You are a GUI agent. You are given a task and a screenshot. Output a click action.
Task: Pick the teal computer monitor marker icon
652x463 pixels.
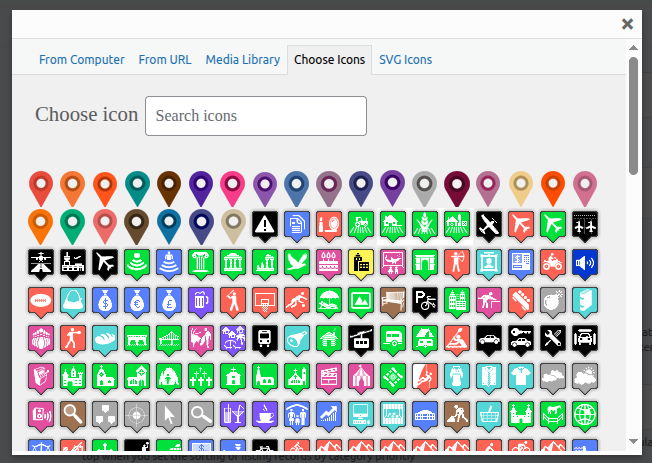coord(361,417)
